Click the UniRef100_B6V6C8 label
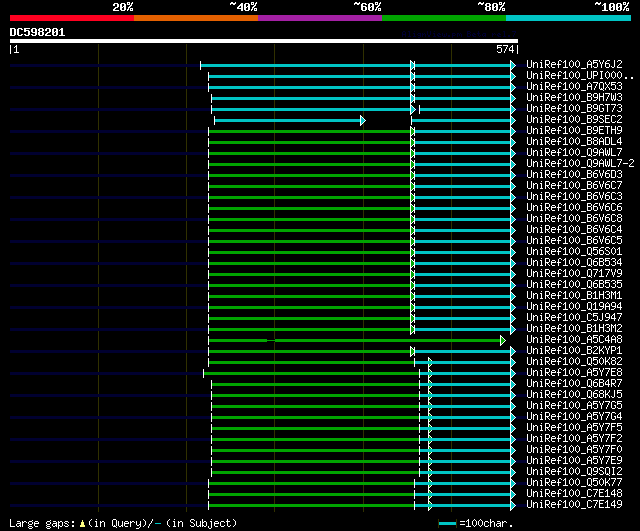Screen dimensions: 640x531 [574, 219]
